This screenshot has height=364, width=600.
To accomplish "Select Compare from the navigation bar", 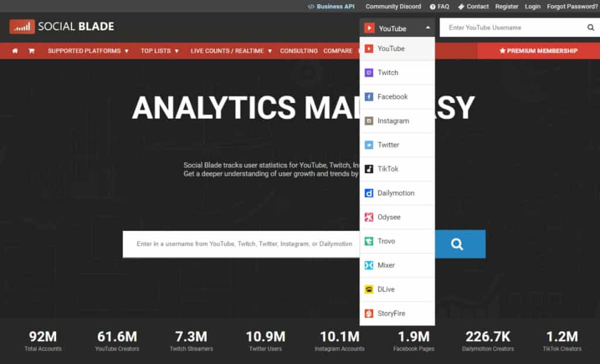I will [x=338, y=51].
